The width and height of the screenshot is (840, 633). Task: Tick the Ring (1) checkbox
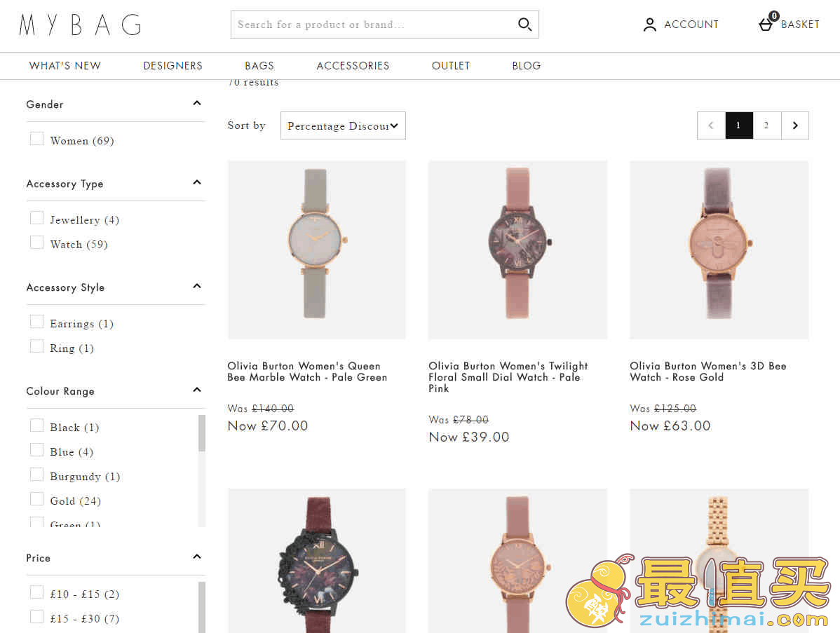point(37,346)
